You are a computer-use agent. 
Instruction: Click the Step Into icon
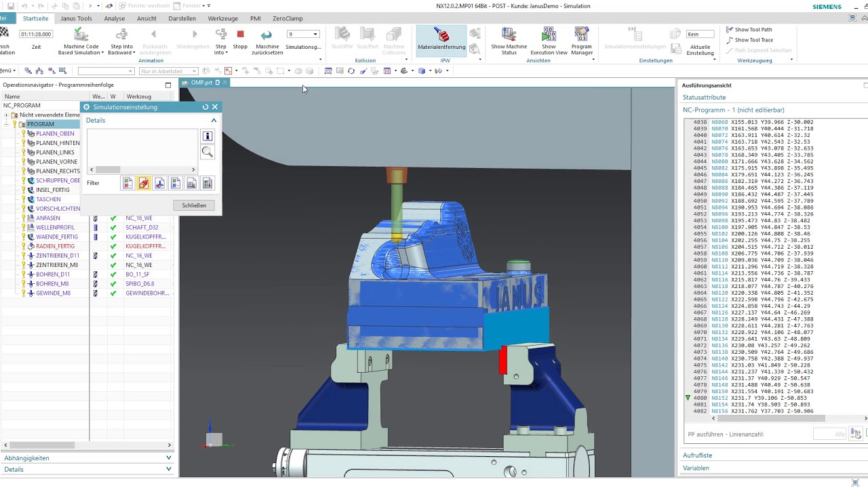[221, 35]
